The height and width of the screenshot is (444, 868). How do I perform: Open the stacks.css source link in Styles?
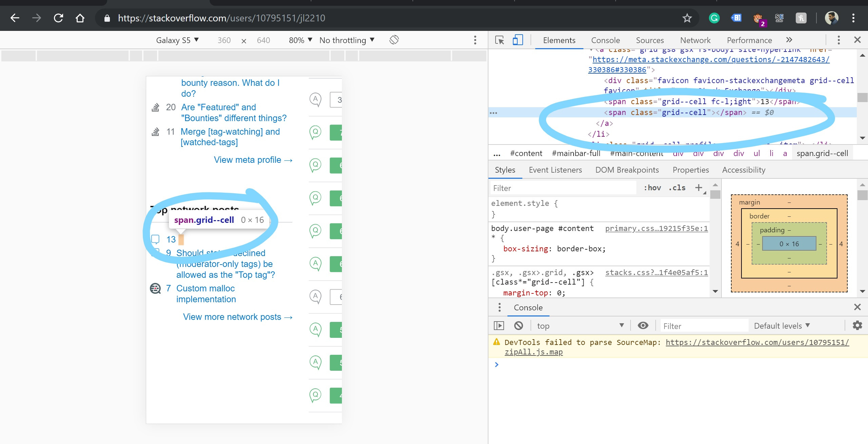click(x=656, y=272)
